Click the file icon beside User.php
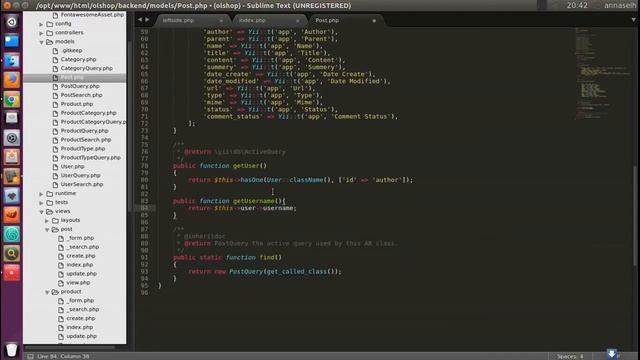The image size is (640, 360). tap(56, 167)
